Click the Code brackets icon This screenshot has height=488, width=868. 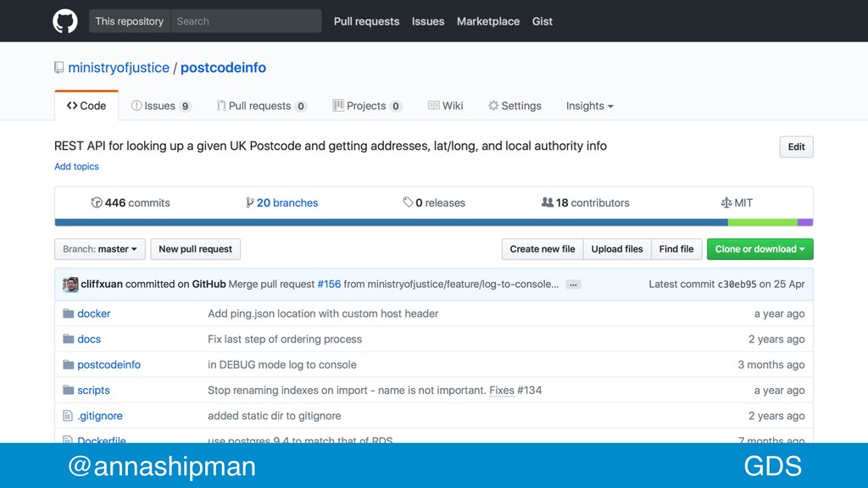[x=72, y=105]
